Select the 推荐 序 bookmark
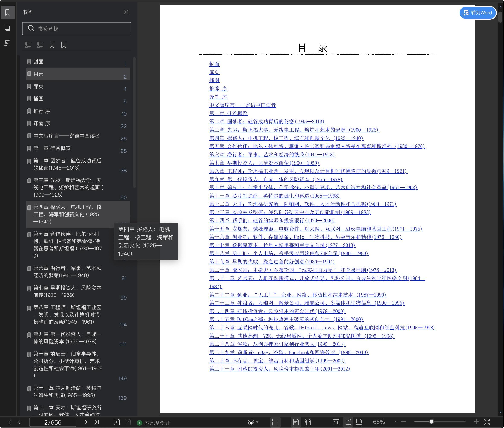 point(78,111)
